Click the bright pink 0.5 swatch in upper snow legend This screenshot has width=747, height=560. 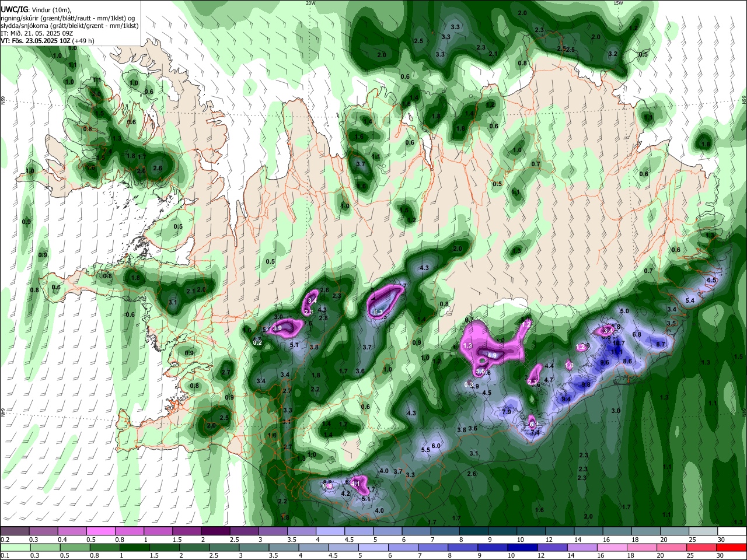click(x=100, y=531)
